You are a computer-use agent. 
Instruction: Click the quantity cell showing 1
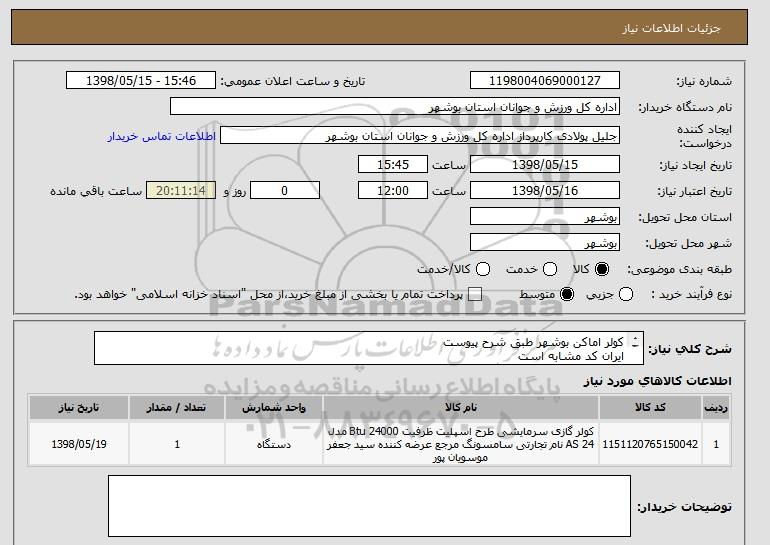pyautogui.click(x=177, y=444)
